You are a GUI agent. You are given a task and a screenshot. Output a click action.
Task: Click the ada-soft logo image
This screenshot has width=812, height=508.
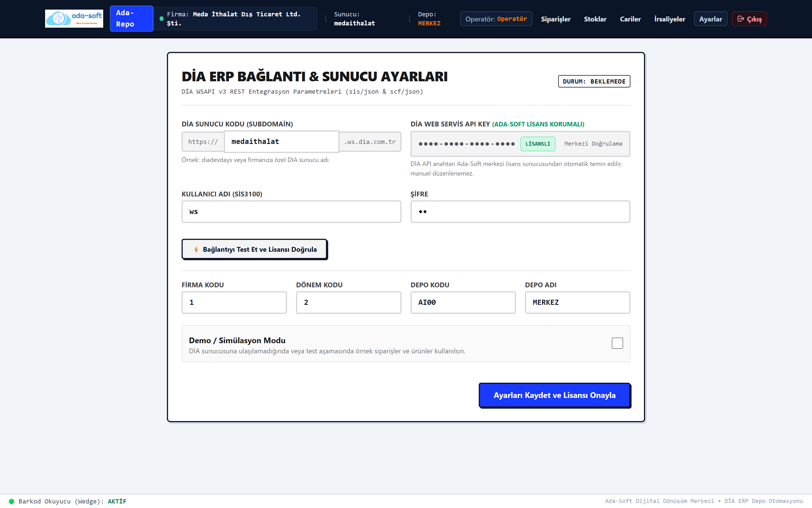coord(74,18)
